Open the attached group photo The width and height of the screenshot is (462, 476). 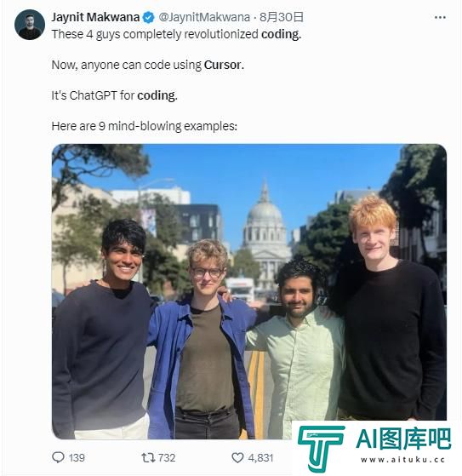249,291
